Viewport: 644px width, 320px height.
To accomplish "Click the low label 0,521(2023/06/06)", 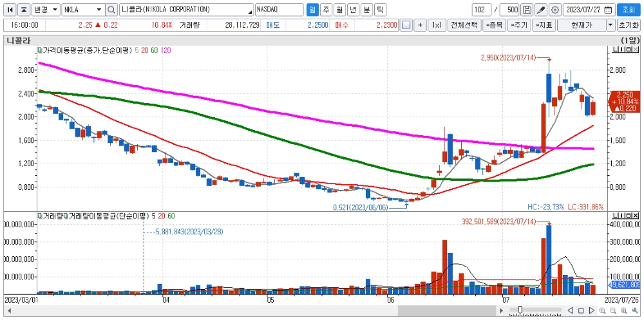I will (360, 207).
